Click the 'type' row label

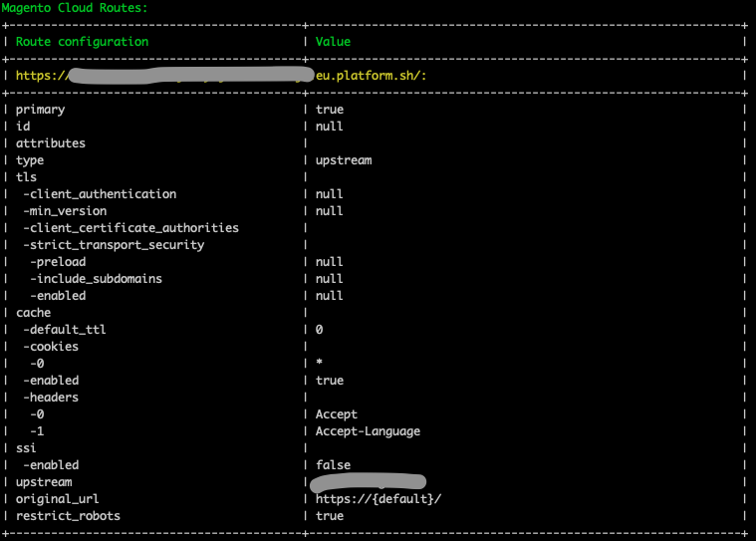[x=30, y=160]
